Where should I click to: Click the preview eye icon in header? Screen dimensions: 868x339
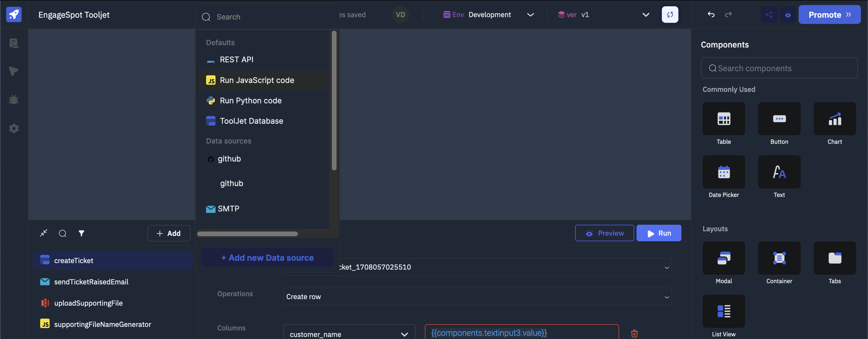(788, 14)
